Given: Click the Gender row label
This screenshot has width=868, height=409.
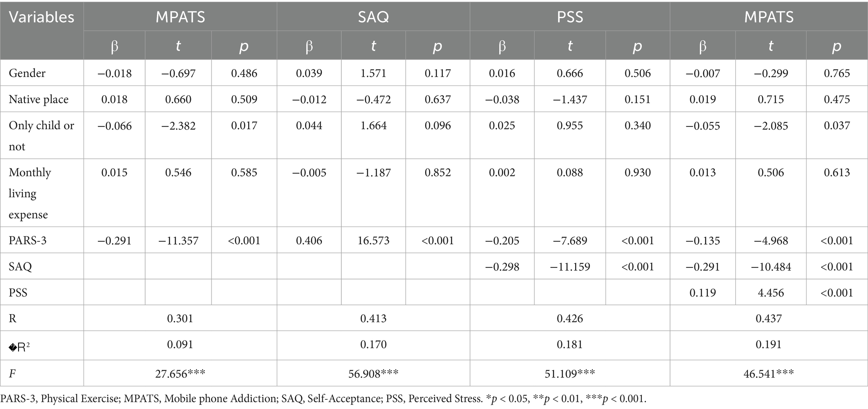Looking at the screenshot, I should (27, 73).
